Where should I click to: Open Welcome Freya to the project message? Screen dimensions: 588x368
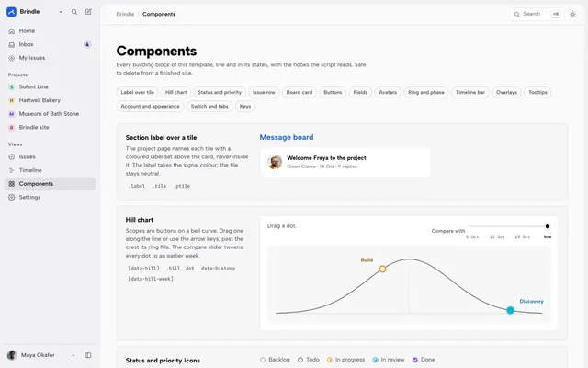tap(345, 162)
